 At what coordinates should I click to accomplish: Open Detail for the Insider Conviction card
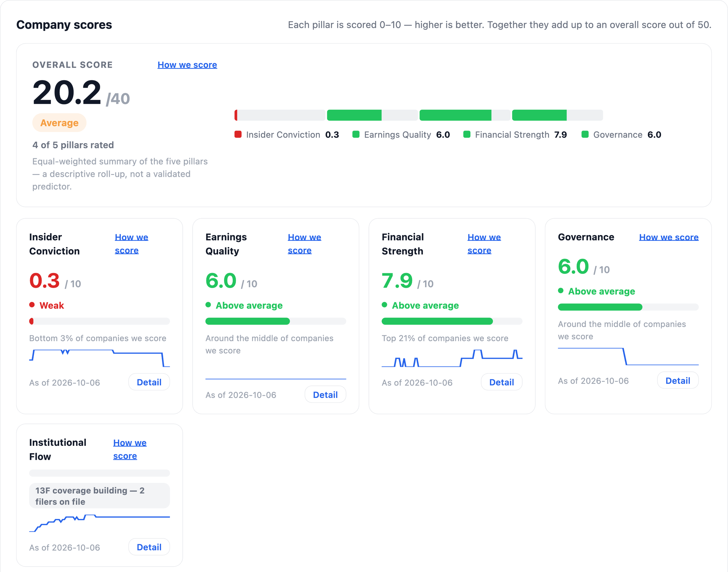pos(149,382)
